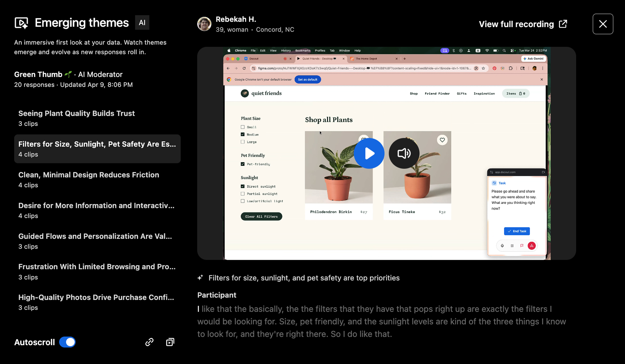Screen dimensions: 625x364
Task: Click the sparkle icon beside clip summary
Action: tap(200, 277)
